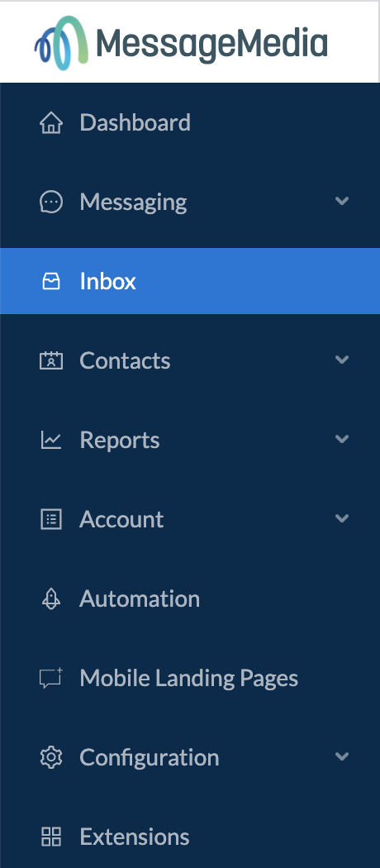Open Mobile Landing Pages label
This screenshot has height=868, width=380.
[188, 678]
